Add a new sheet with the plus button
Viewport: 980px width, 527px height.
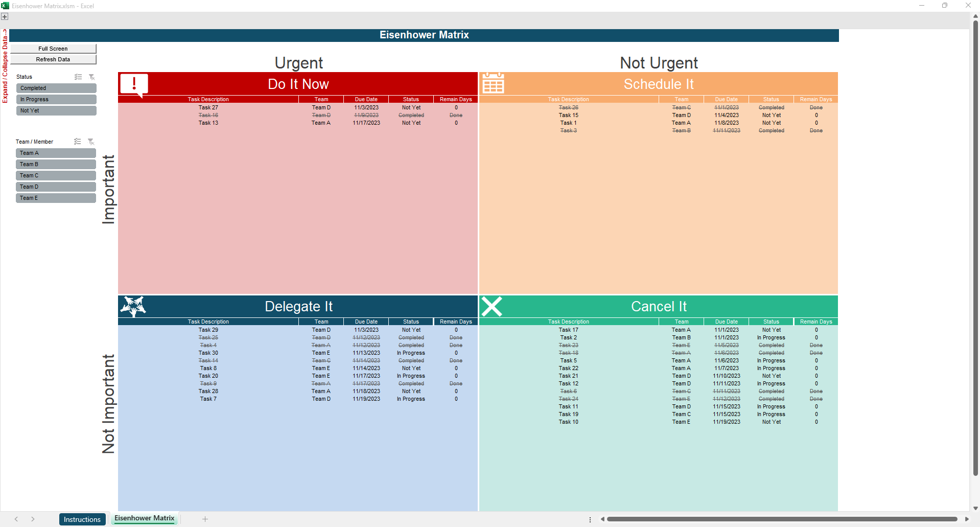click(205, 519)
